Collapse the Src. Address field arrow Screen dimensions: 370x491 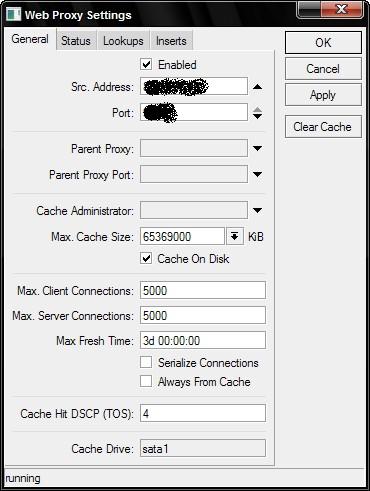coord(257,87)
